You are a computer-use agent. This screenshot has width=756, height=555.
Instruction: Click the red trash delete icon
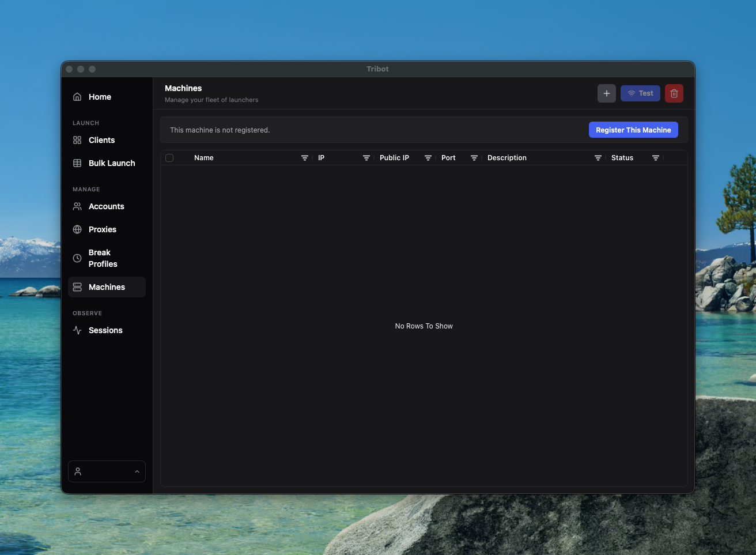point(674,93)
